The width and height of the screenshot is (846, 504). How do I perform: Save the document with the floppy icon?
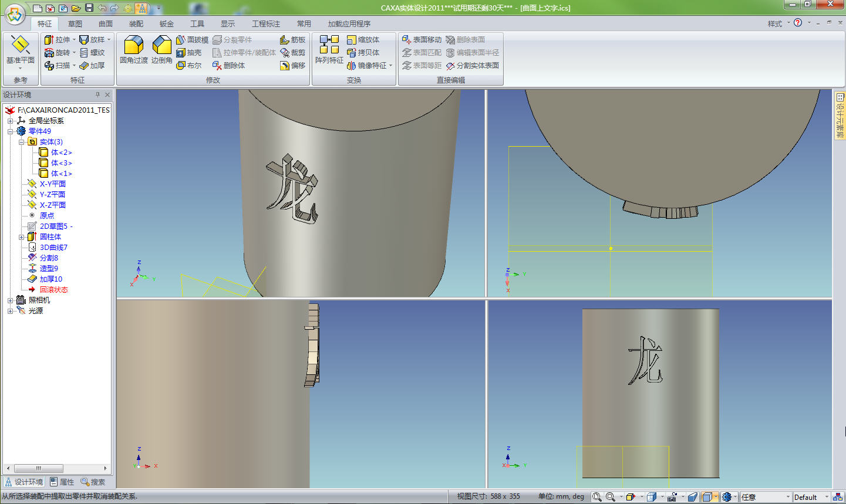coord(89,8)
